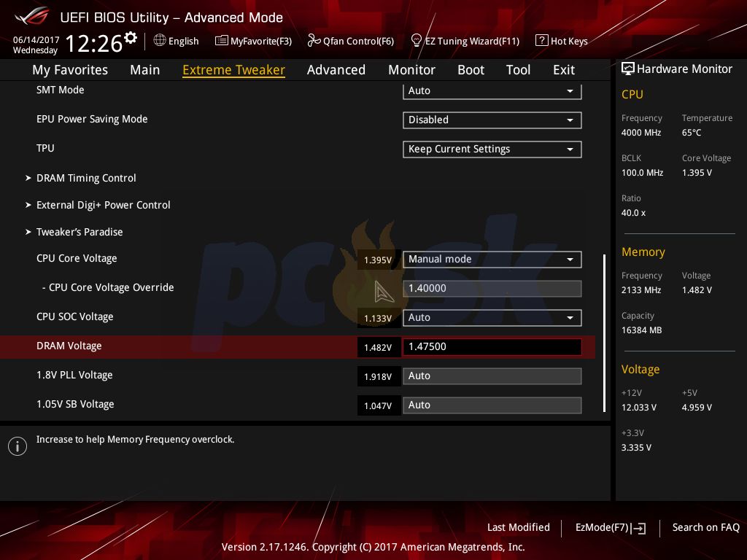Open the Advanced tab
Viewport: 747px width, 560px height.
(336, 70)
